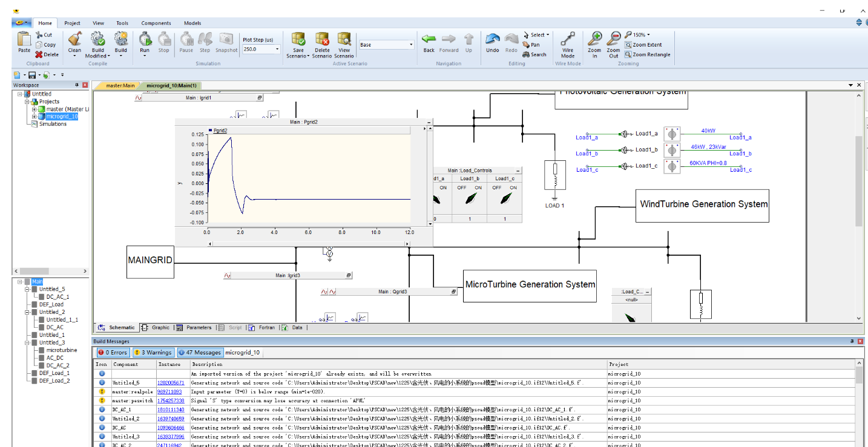Image resolution: width=868 pixels, height=447 pixels.
Task: Open instance link 969711093
Action: 169,392
